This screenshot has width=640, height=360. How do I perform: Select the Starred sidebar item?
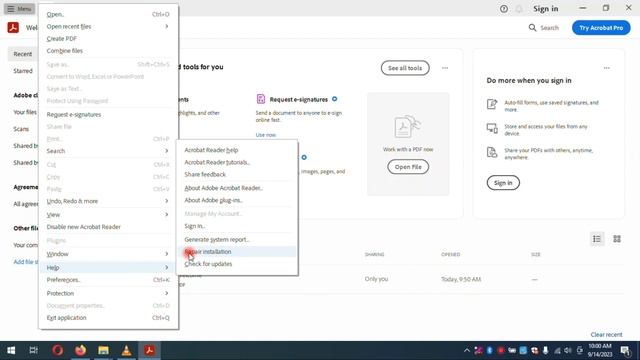[23, 71]
